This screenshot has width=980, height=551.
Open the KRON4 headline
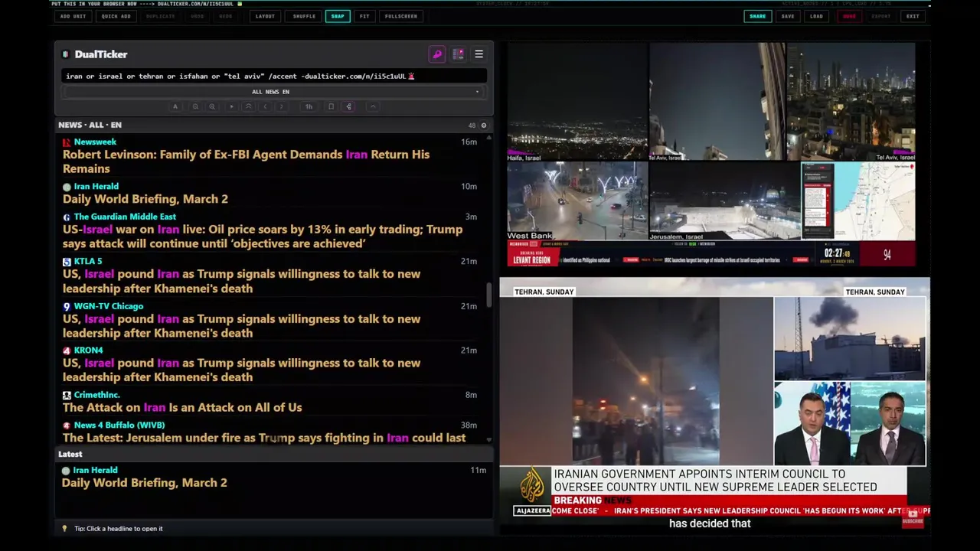pyautogui.click(x=241, y=370)
